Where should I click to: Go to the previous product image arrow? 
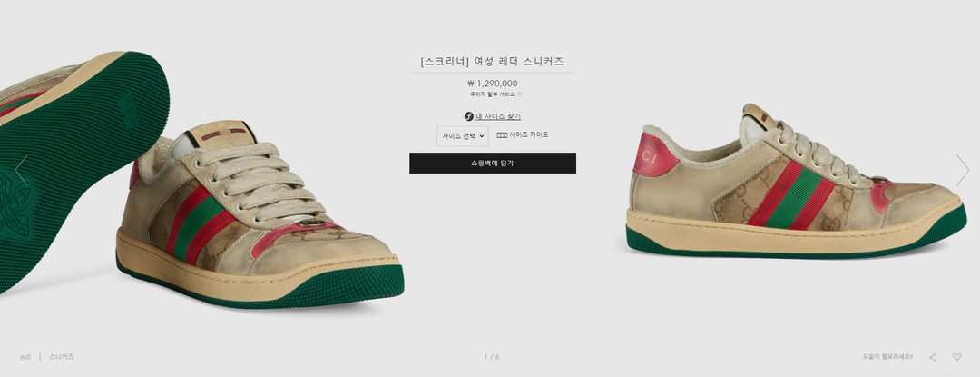tap(22, 170)
